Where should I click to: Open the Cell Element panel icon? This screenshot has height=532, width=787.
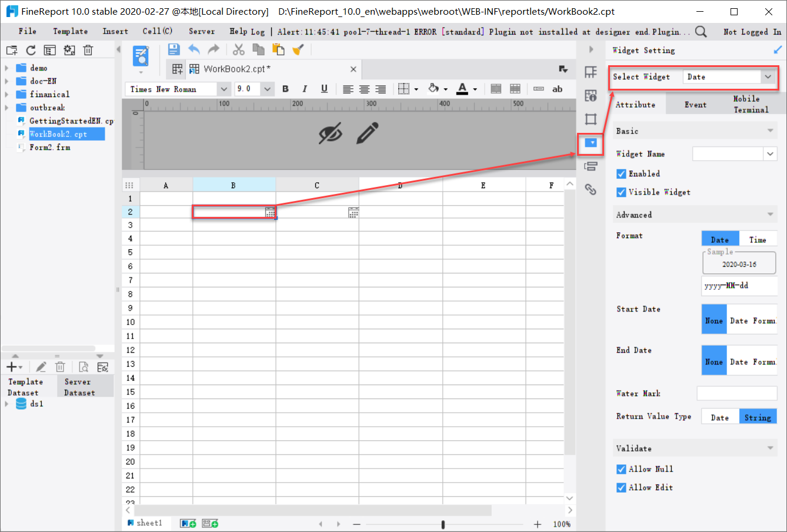591,72
